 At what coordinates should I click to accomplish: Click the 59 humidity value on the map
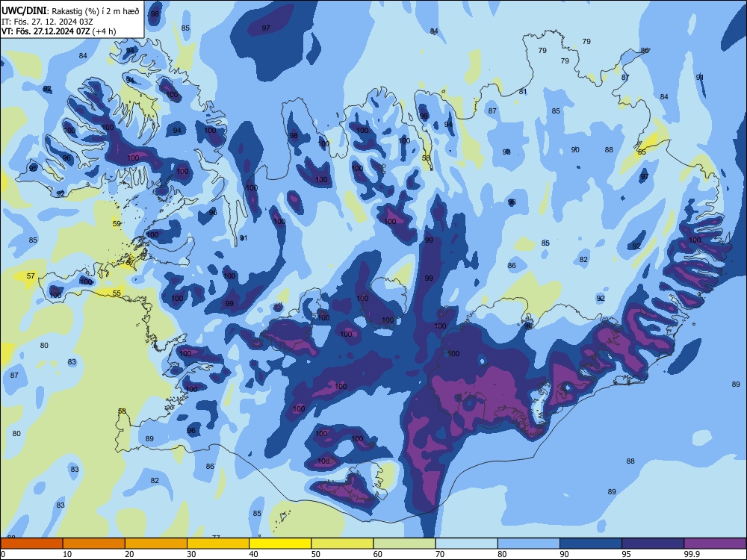click(x=117, y=223)
